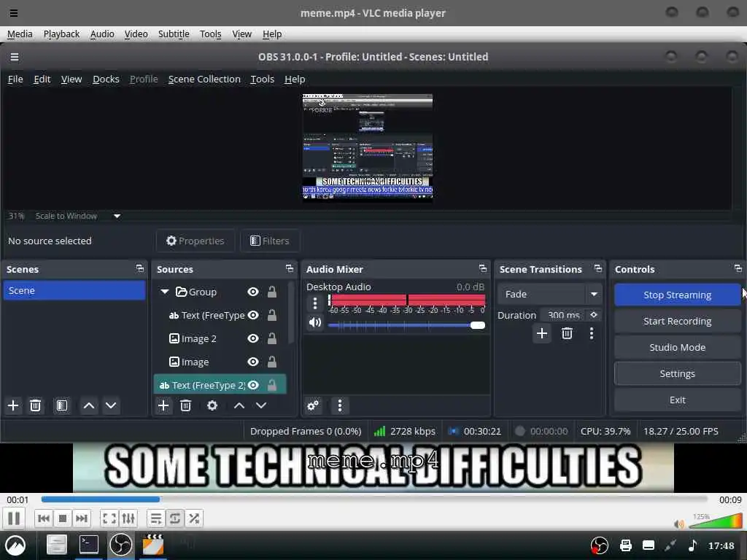Adjust Desktop Audio volume slider
This screenshot has width=747, height=560.
coord(406,325)
